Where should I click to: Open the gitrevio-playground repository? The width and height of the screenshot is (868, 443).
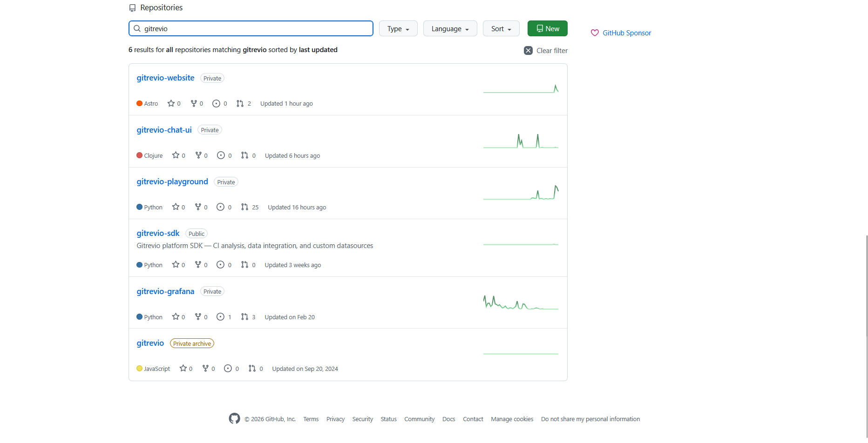[x=172, y=181]
